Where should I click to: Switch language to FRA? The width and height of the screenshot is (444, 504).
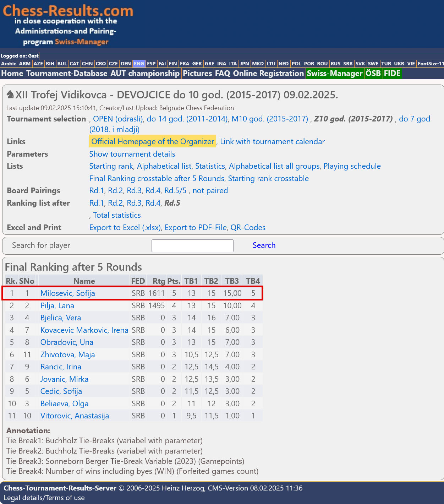click(185, 64)
